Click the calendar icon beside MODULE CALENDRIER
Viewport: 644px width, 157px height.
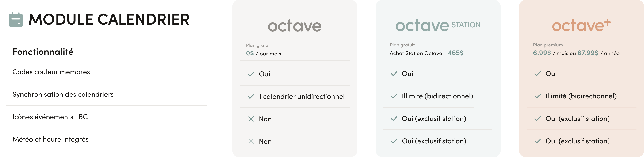(x=16, y=20)
